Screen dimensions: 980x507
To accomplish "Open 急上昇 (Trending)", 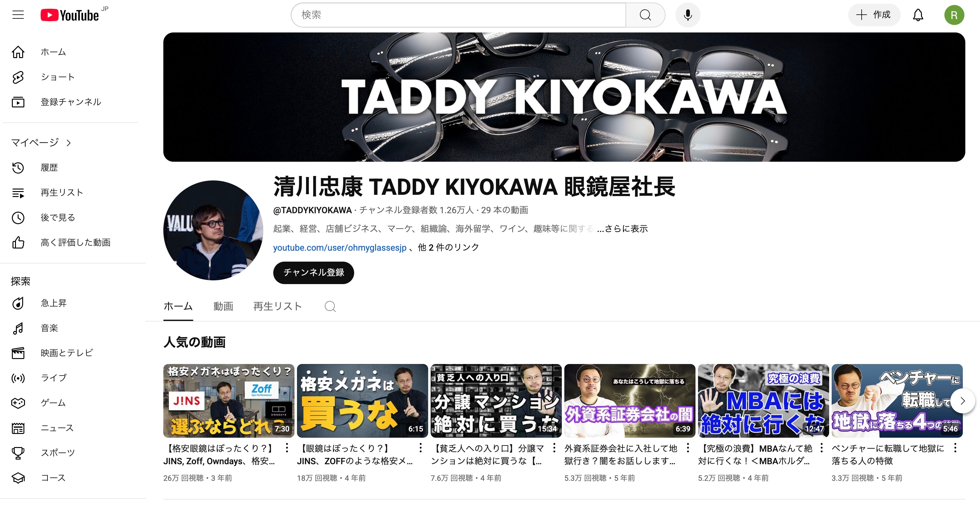I will click(x=53, y=303).
